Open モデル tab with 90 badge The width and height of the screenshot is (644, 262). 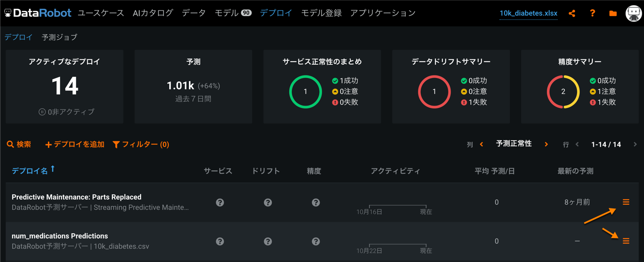click(233, 13)
